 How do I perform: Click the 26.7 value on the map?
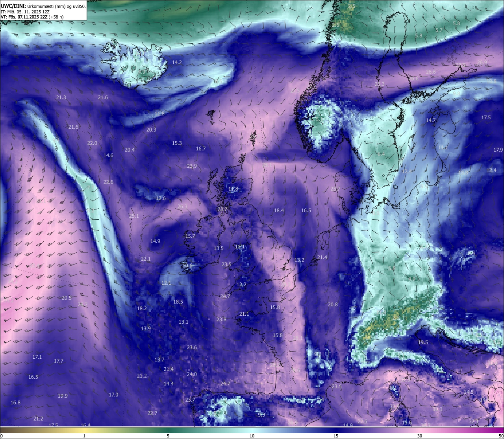83,304
